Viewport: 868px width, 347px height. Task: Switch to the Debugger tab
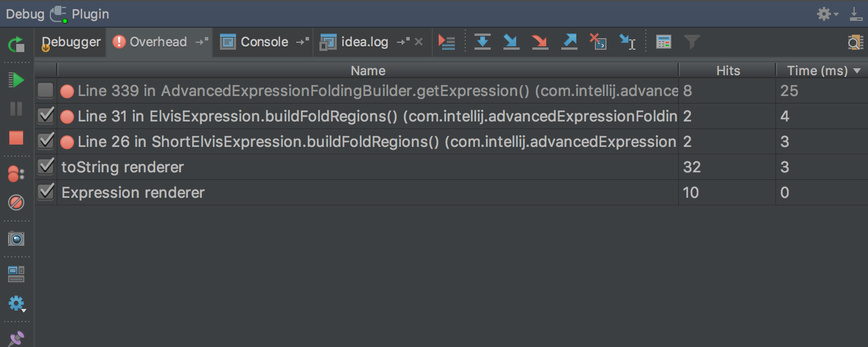click(71, 42)
